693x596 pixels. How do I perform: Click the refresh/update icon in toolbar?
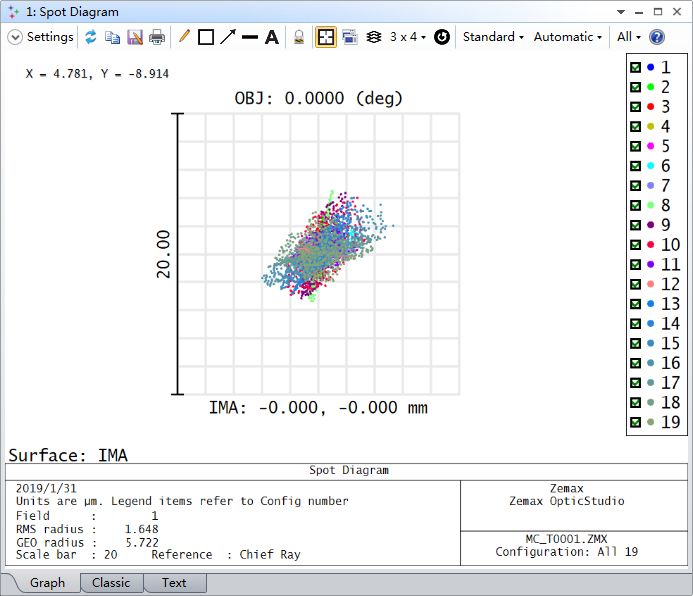pos(91,37)
